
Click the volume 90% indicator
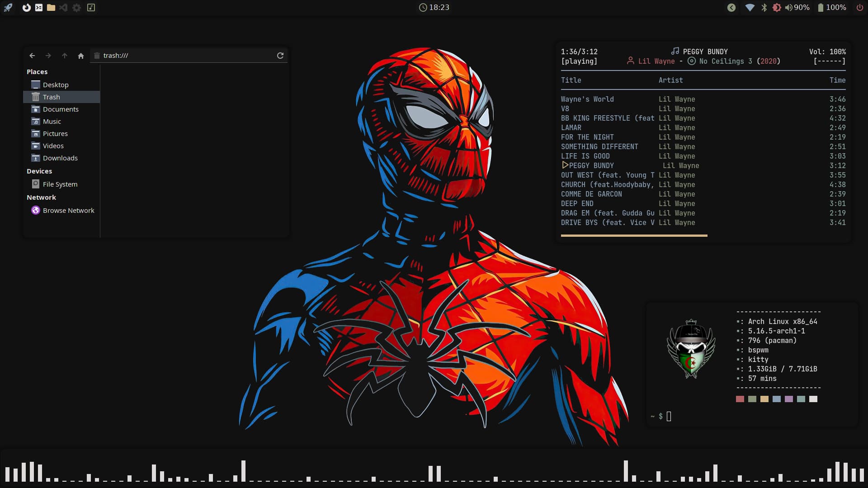click(x=797, y=8)
